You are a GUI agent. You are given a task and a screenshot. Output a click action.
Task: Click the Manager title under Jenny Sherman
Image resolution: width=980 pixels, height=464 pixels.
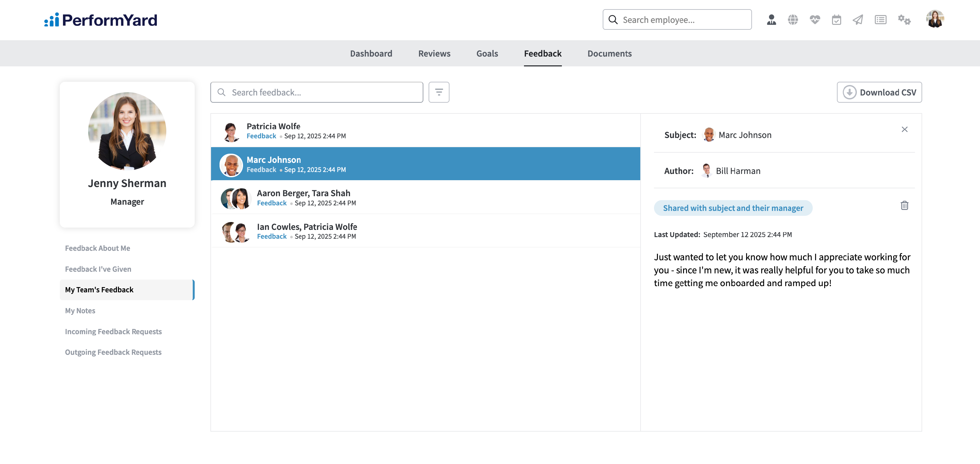pyautogui.click(x=127, y=202)
